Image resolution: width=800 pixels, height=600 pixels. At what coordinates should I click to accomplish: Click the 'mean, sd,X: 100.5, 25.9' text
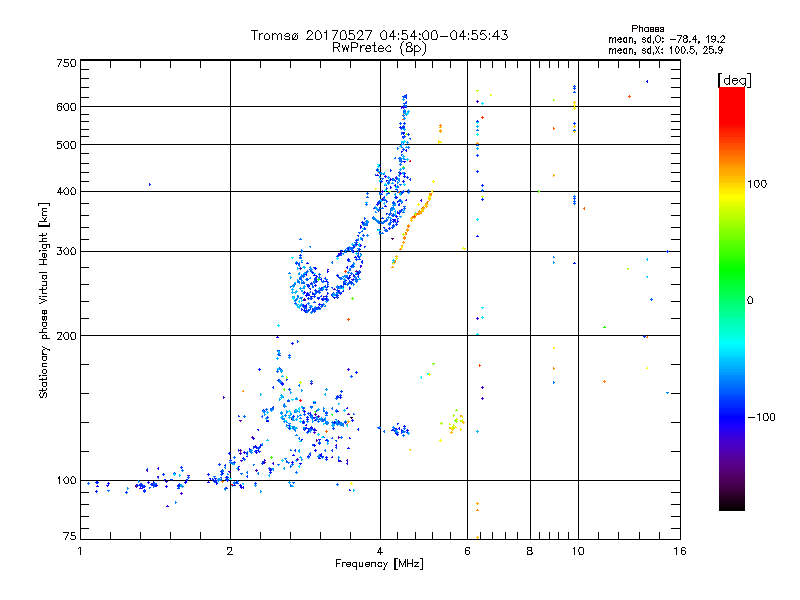[x=665, y=50]
